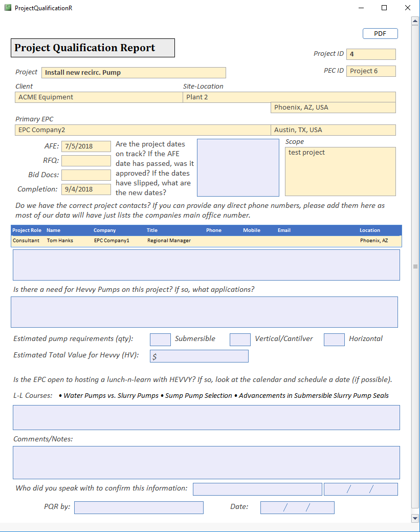This screenshot has width=420, height=532.
Task: Click the PDF export button
Action: (x=380, y=34)
